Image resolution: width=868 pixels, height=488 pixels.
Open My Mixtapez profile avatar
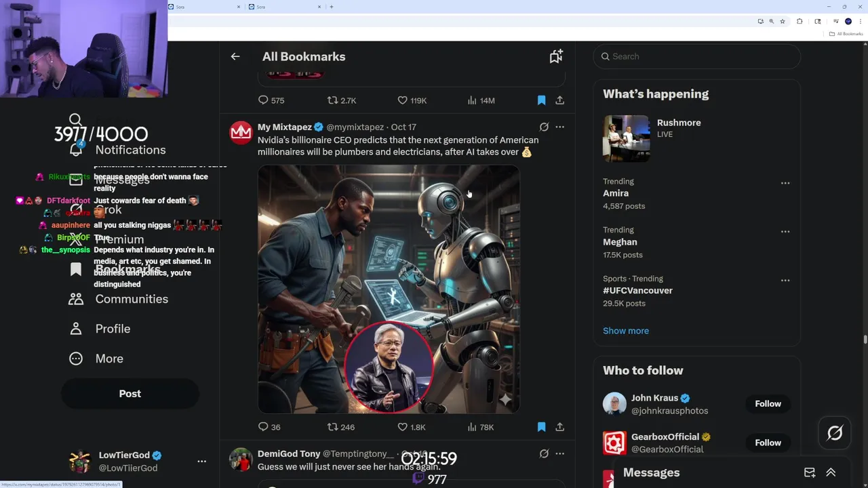(x=241, y=132)
